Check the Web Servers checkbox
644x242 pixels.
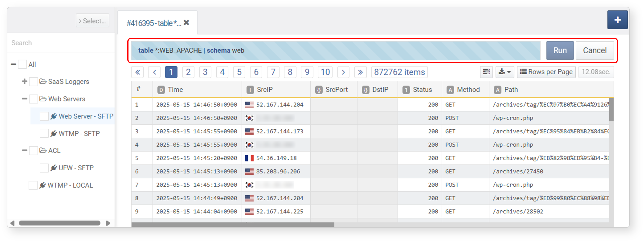[33, 99]
